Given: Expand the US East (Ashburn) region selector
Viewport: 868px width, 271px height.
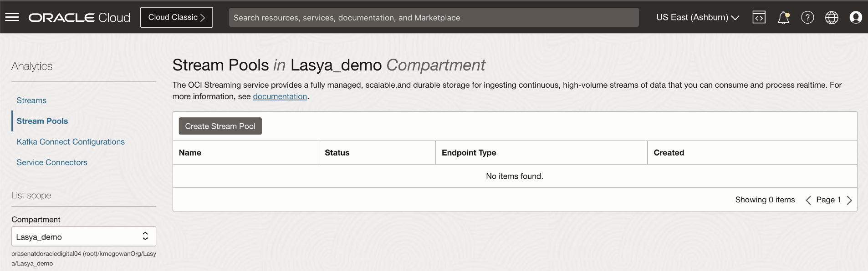Looking at the screenshot, I should pos(698,17).
